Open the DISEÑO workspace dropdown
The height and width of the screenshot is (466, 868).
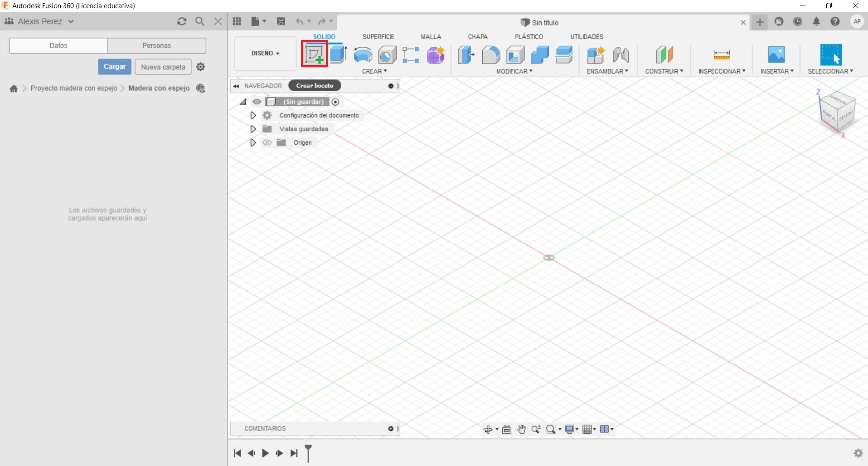click(265, 54)
